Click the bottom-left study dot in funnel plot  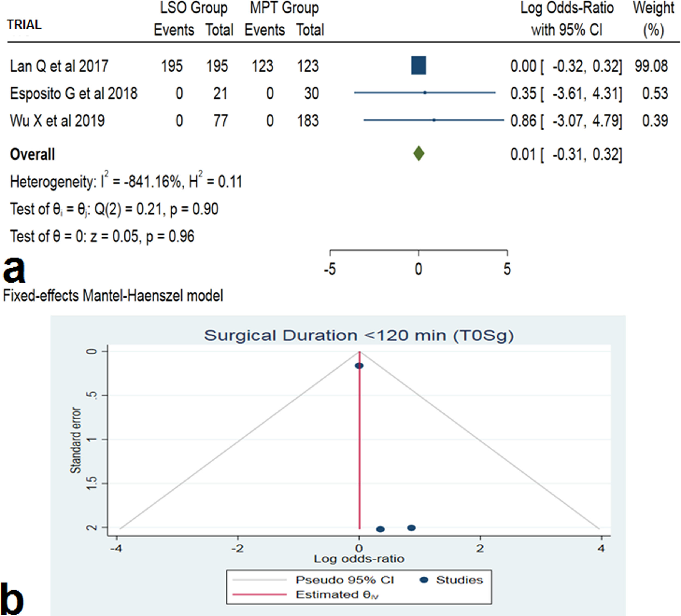[380, 529]
